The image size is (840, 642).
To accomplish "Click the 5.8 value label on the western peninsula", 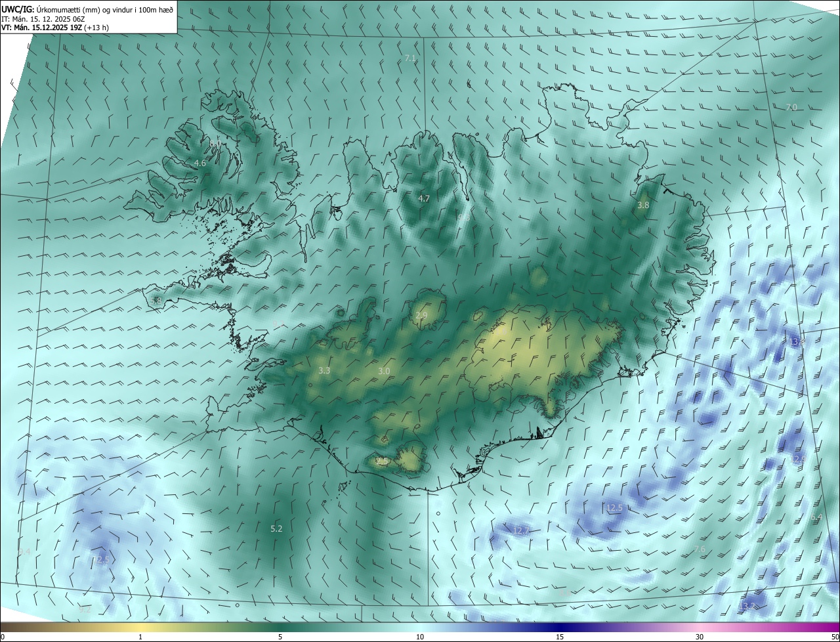I will click(156, 301).
